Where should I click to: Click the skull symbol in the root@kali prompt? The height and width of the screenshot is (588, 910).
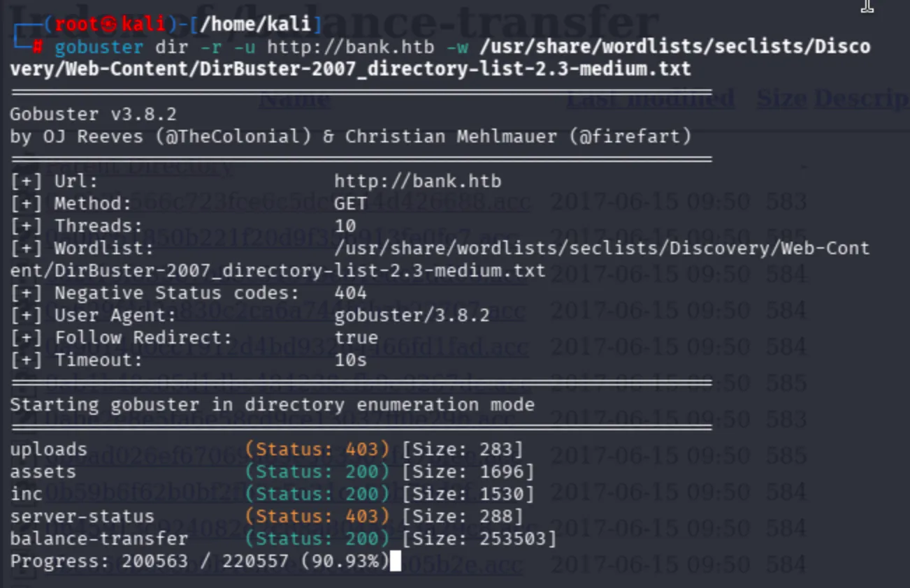pos(108,24)
